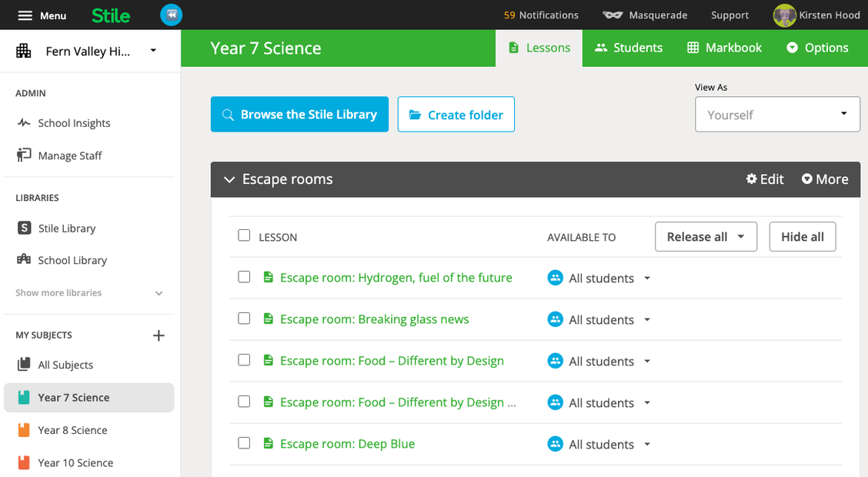The image size is (868, 477).
Task: Open the View As Yourself dropdown
Action: pos(777,115)
